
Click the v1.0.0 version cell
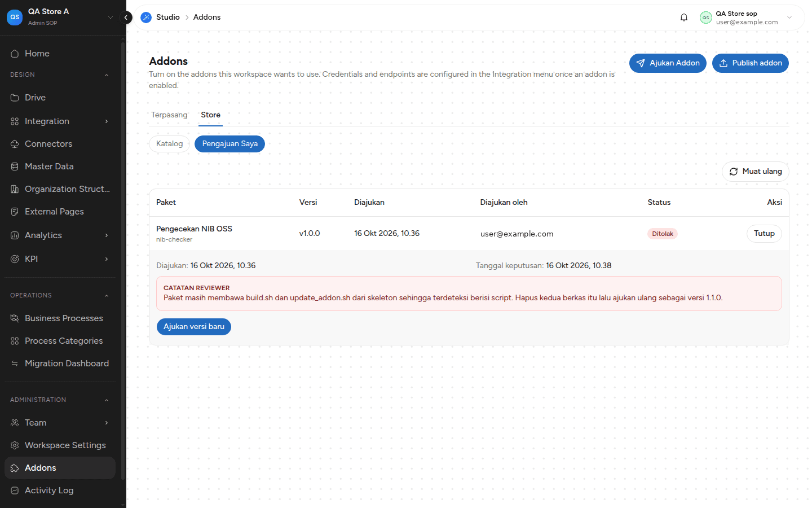tap(310, 234)
